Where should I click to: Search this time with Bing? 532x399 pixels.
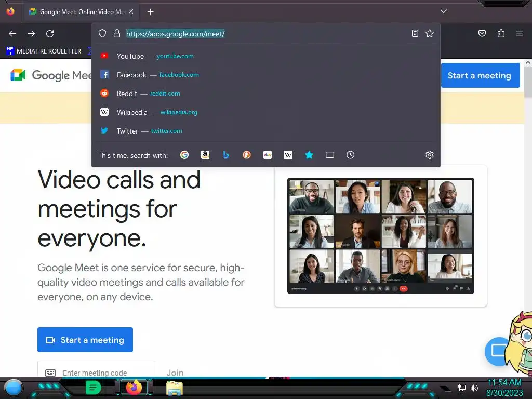coord(226,155)
